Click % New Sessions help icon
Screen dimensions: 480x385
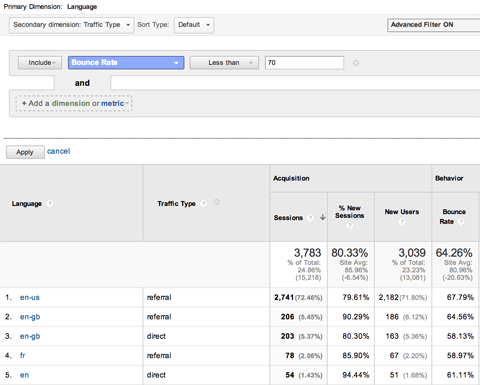[x=350, y=225]
